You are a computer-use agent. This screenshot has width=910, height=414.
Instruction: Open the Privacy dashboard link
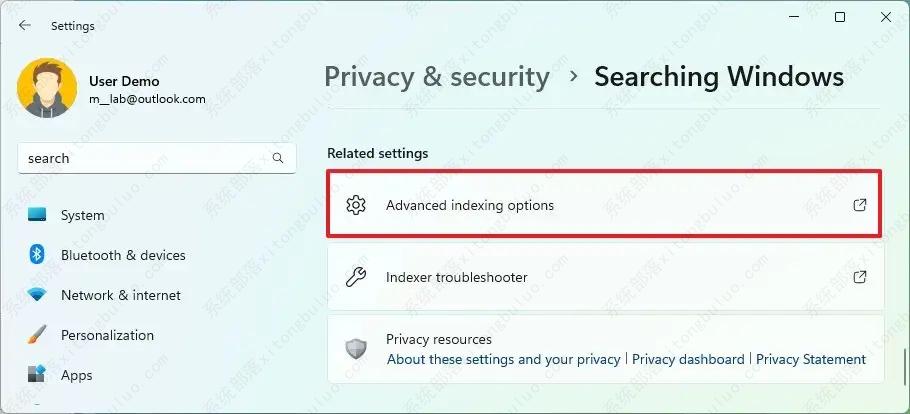[688, 359]
